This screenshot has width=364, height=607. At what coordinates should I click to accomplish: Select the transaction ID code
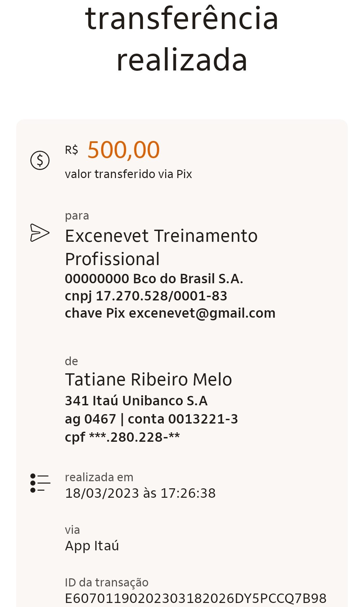tap(195, 598)
